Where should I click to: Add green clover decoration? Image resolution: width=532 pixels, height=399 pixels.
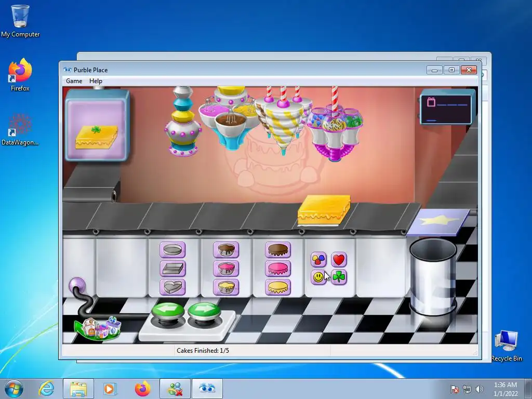339,277
